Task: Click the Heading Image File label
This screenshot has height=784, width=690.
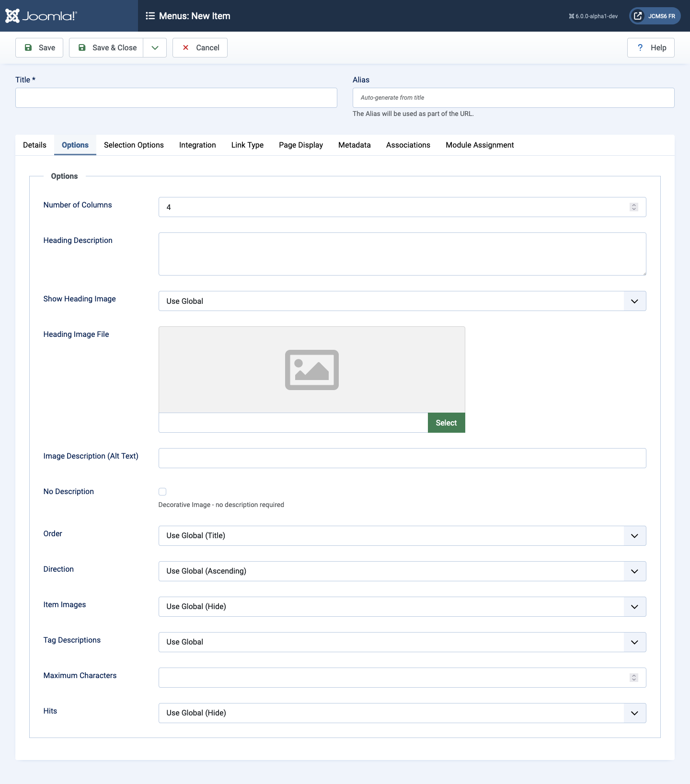Action: [76, 334]
